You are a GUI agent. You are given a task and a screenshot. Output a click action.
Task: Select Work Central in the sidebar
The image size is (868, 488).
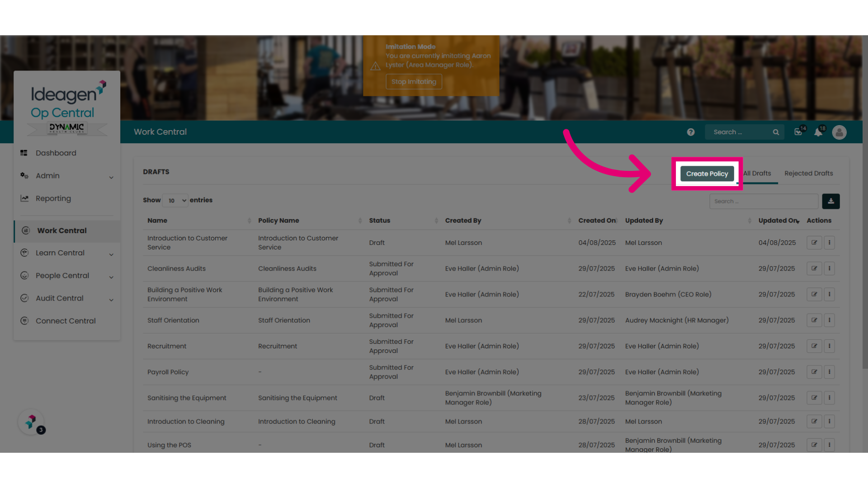[x=67, y=230]
